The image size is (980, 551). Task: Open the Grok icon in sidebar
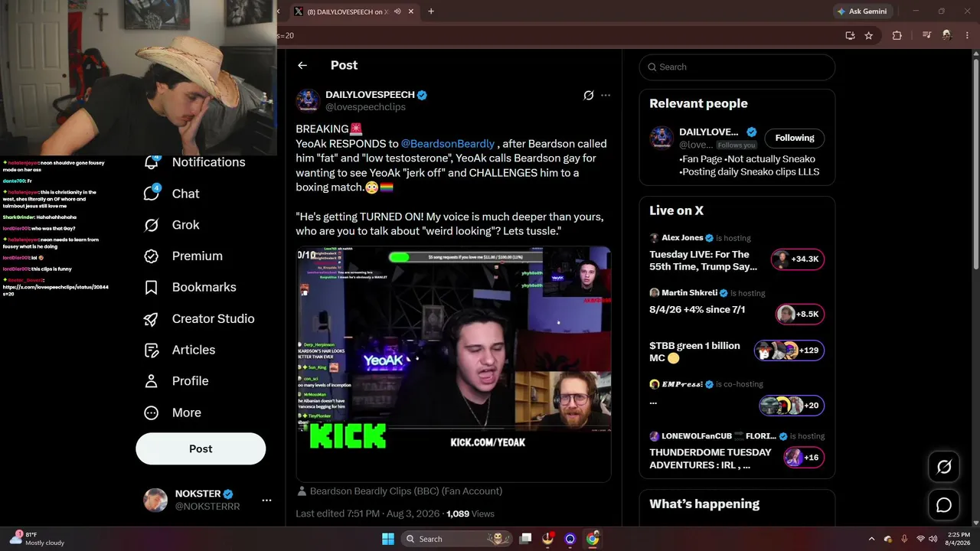[152, 225]
